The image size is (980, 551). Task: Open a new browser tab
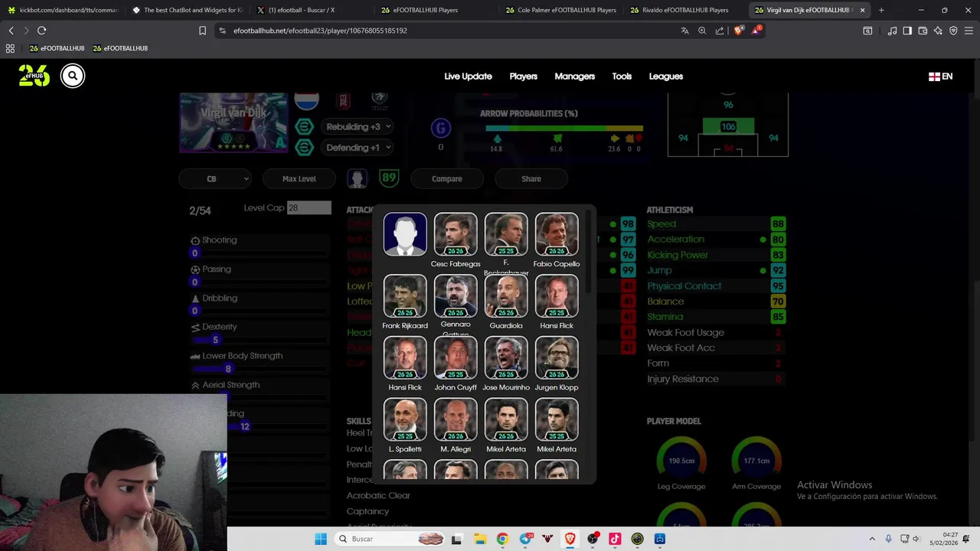point(881,10)
